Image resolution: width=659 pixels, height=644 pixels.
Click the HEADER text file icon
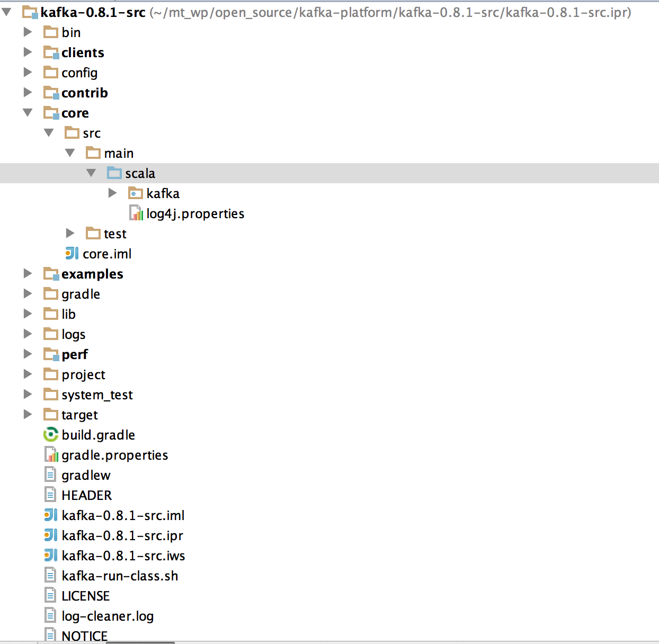(50, 495)
